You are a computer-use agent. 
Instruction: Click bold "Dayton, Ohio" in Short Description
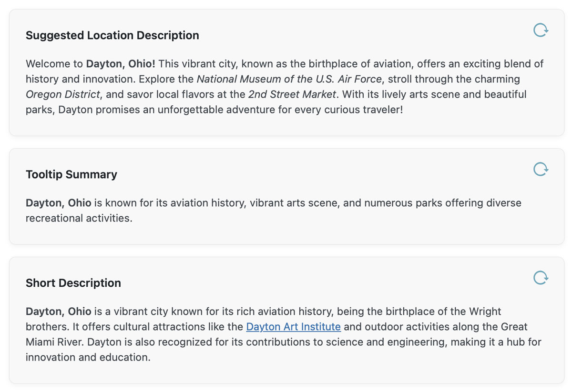click(58, 312)
